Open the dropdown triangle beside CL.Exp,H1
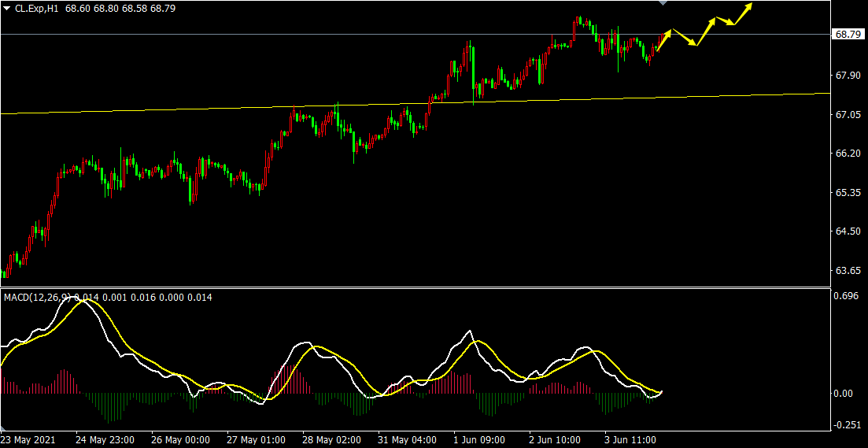This screenshot has width=868, height=448. [x=6, y=8]
